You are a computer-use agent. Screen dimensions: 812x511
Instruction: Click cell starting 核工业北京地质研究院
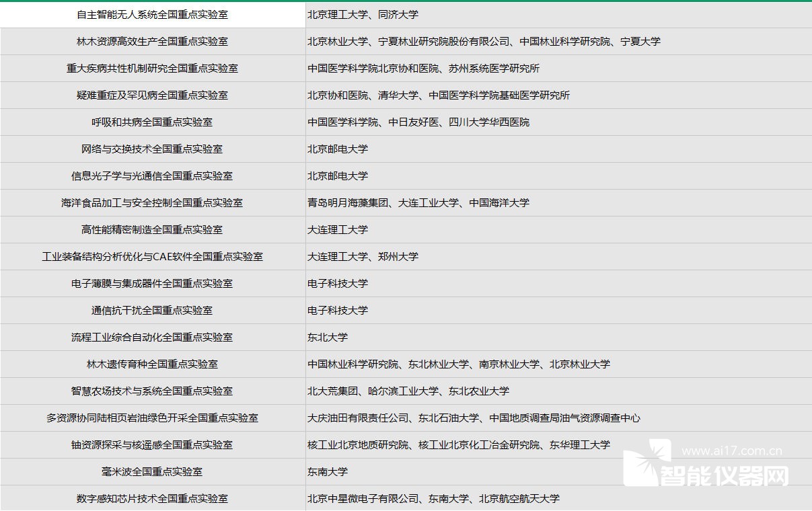point(558,444)
